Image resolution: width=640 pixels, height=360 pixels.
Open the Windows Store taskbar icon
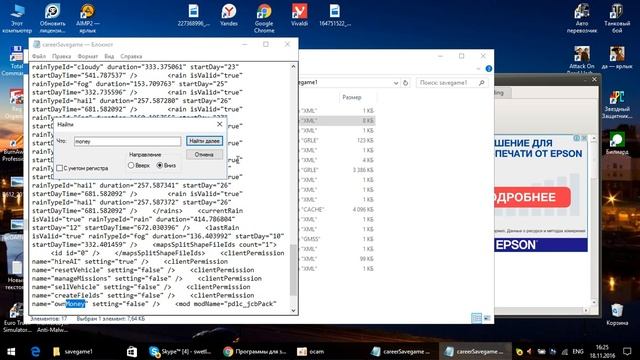click(131, 351)
